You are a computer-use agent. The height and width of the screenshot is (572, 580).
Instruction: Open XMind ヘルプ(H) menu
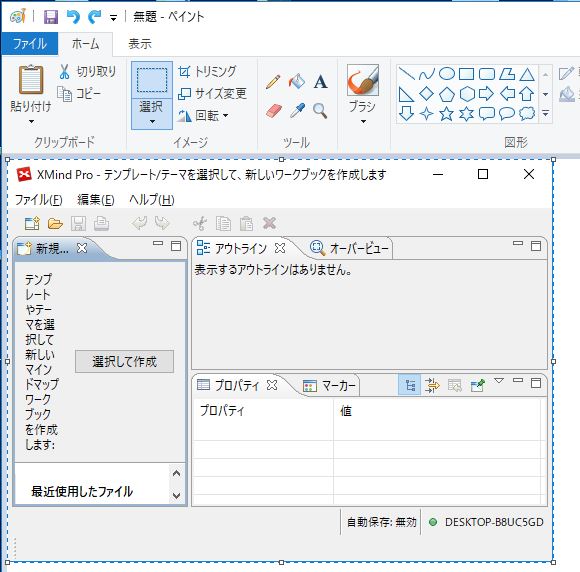[152, 200]
